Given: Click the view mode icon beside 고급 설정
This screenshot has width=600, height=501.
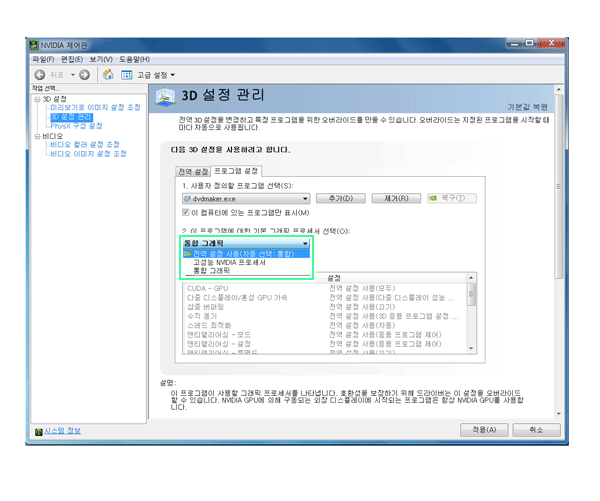Looking at the screenshot, I should [127, 75].
